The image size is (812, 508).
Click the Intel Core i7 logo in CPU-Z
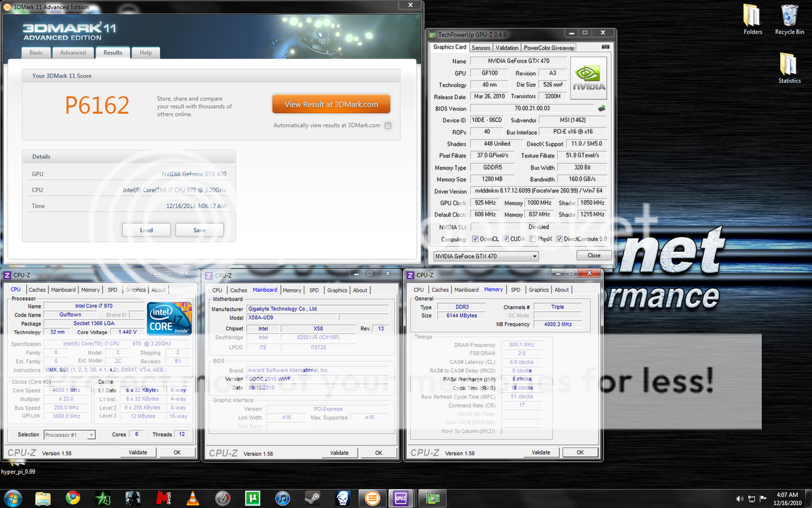170,318
